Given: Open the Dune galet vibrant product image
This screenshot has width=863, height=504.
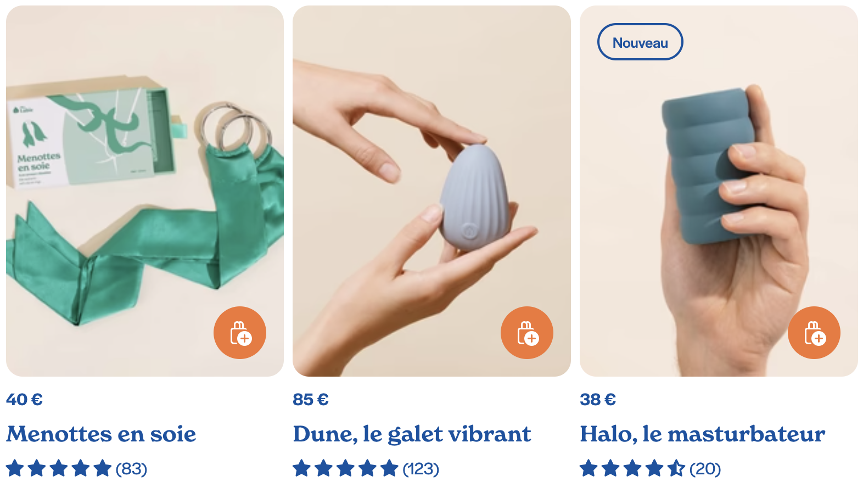Looking at the screenshot, I should pos(431,191).
